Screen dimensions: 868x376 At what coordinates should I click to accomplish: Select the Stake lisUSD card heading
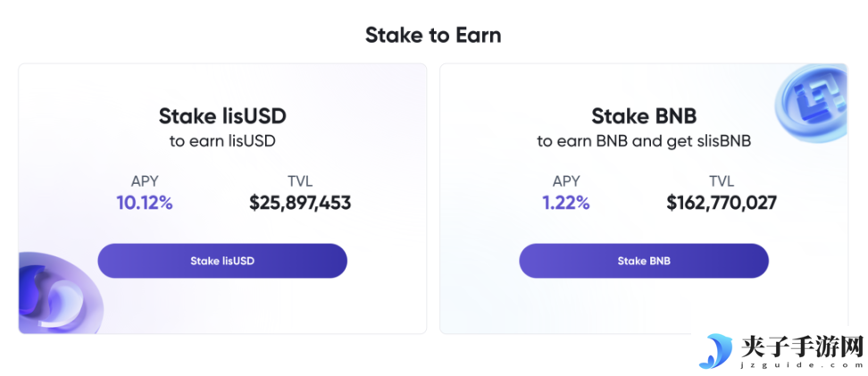[222, 116]
